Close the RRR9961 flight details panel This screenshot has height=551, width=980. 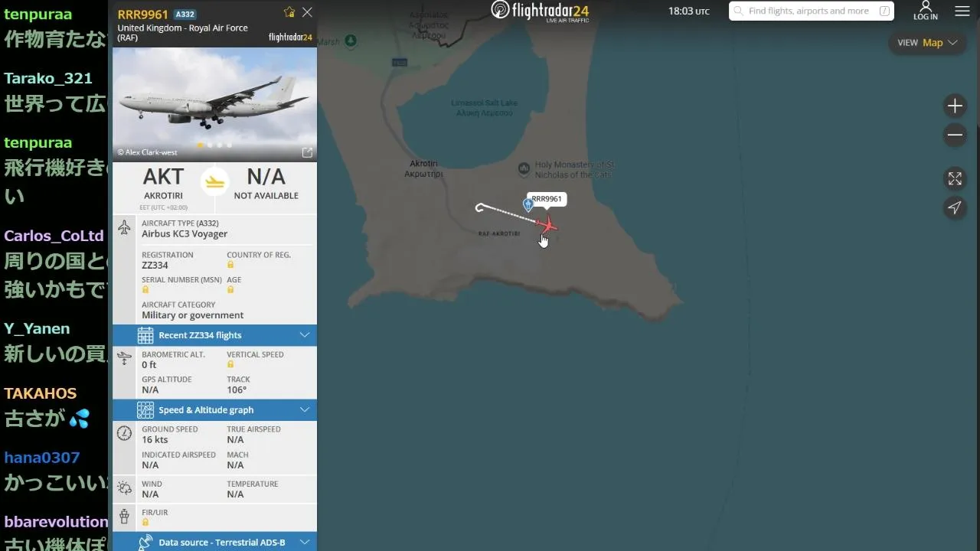pyautogui.click(x=307, y=12)
